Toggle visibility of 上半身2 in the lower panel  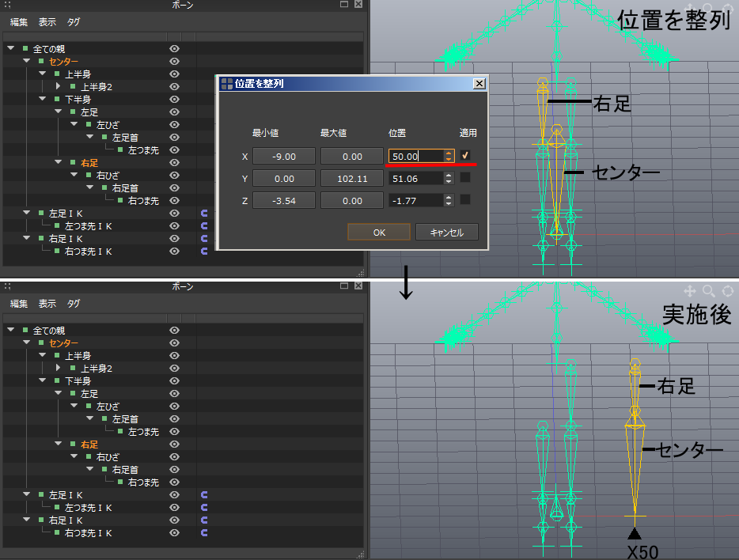pyautogui.click(x=174, y=369)
